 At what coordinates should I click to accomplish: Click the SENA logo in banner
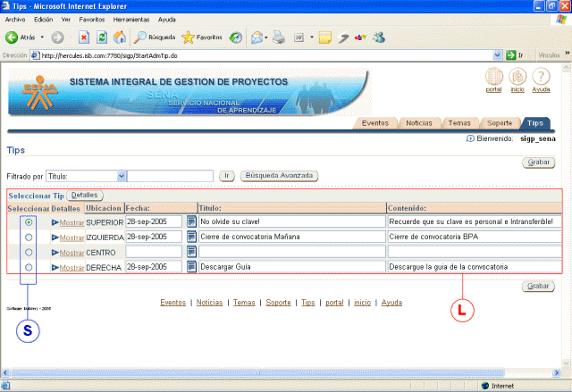(x=39, y=93)
